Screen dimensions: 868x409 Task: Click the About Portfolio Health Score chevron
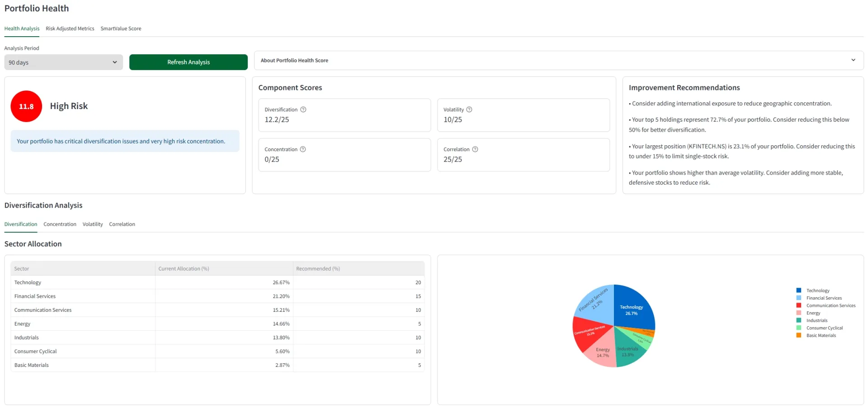pyautogui.click(x=853, y=60)
